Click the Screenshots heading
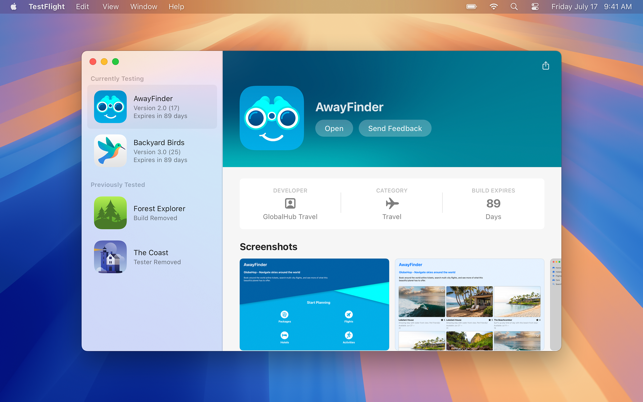The image size is (643, 402). click(x=268, y=247)
